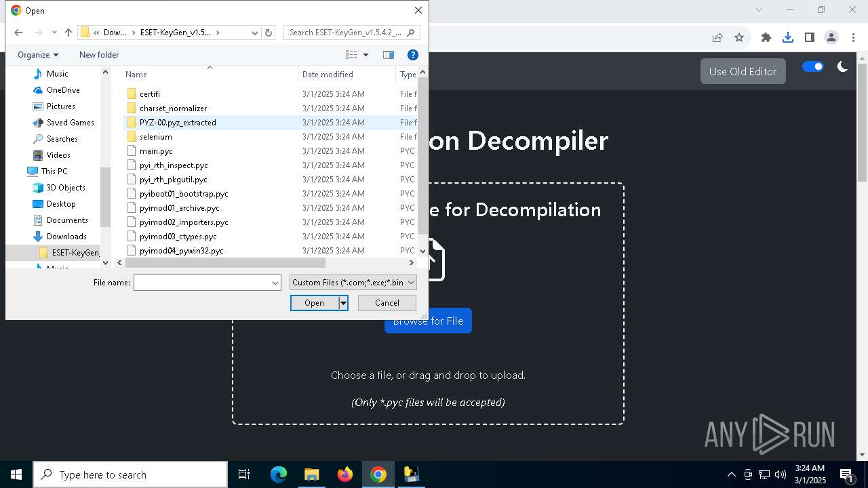Select Documents under This PC
The height and width of the screenshot is (488, 868).
pyautogui.click(x=67, y=220)
